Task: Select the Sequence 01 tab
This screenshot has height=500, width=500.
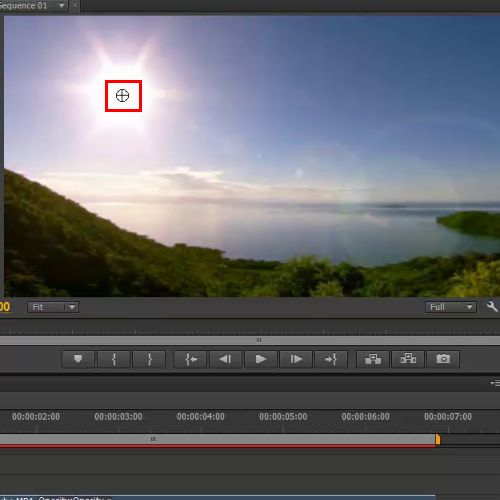Action: click(x=23, y=6)
